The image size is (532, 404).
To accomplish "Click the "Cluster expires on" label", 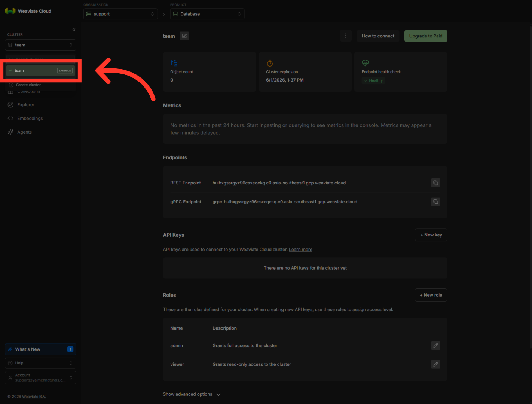I will [x=282, y=72].
